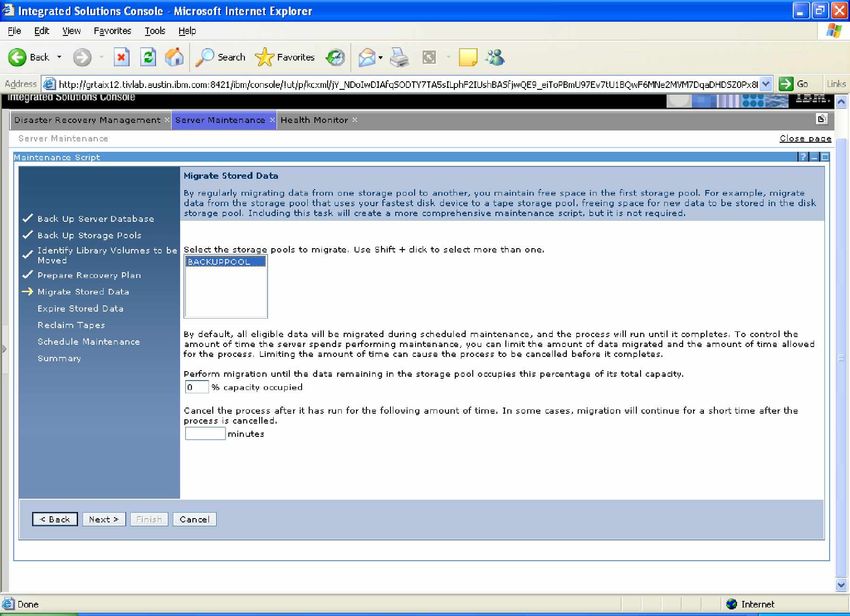Close the Disaster Recovery Management tab
Image resolution: width=850 pixels, height=616 pixels.
(167, 120)
